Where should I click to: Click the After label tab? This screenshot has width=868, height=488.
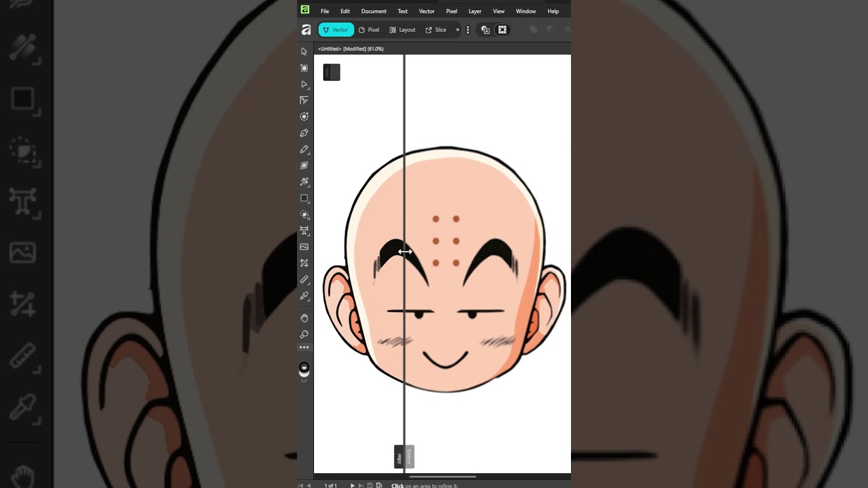(399, 457)
